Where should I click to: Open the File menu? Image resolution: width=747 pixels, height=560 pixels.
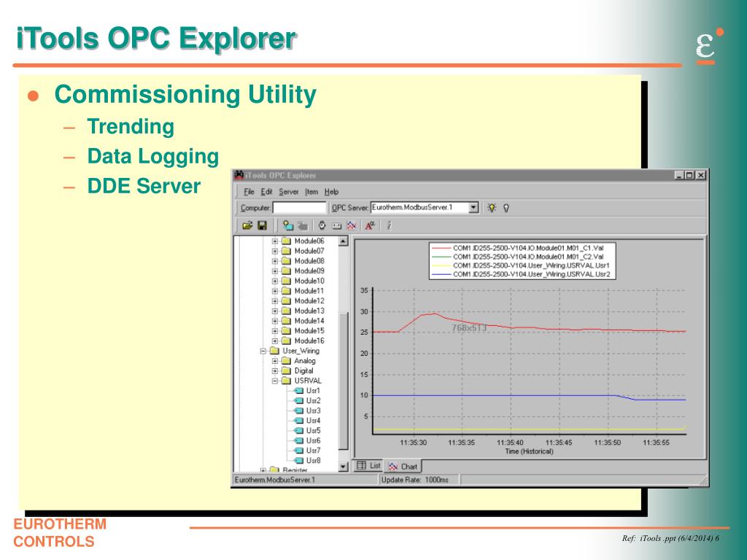point(249,192)
